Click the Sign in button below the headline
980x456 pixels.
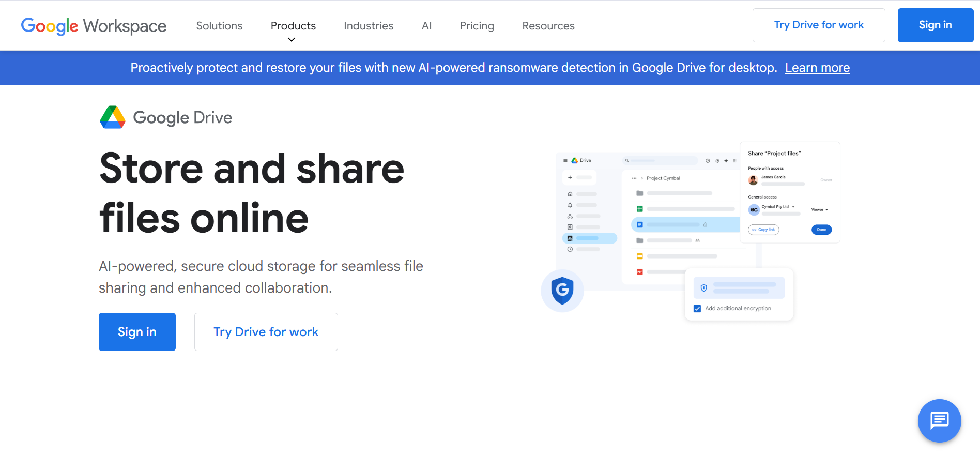(x=137, y=332)
